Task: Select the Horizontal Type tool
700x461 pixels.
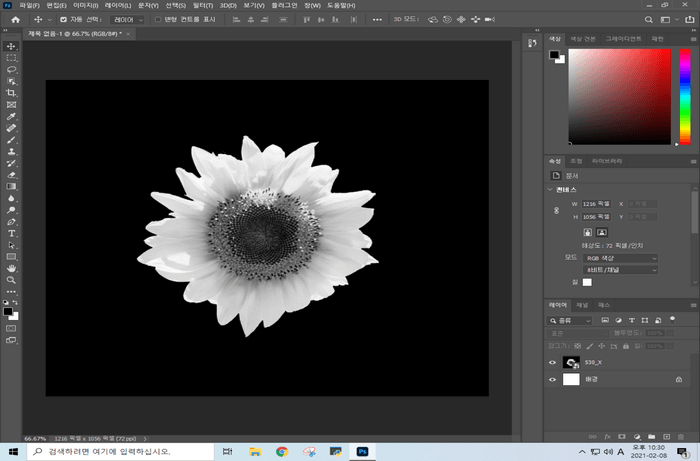Action: pos(12,233)
